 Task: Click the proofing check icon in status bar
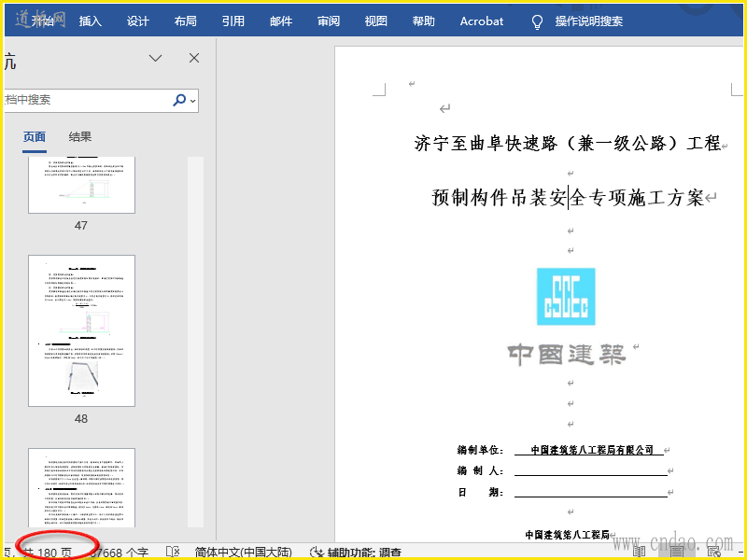pos(173,553)
